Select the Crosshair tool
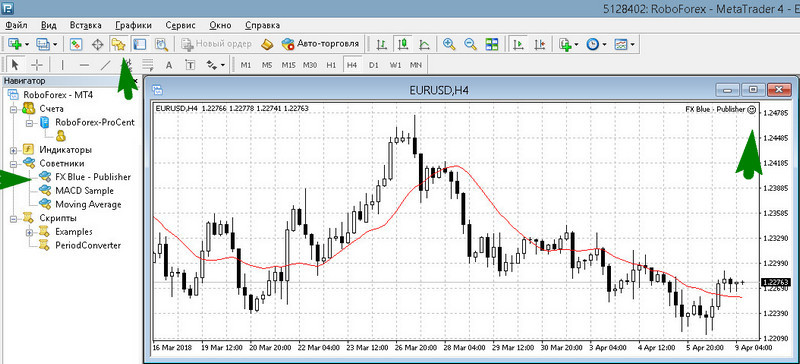800x364 pixels. pos(36,65)
